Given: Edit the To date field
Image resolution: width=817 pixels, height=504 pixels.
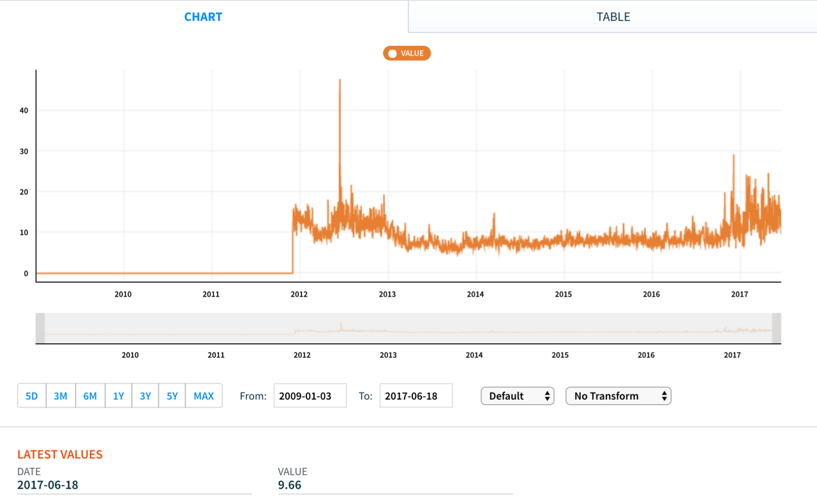Looking at the screenshot, I should click(x=416, y=396).
